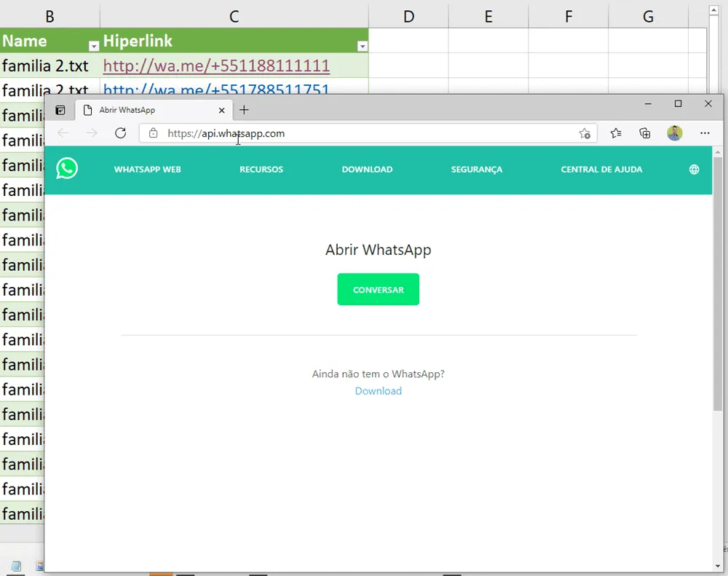The width and height of the screenshot is (728, 576).
Task: Open the CENTRAL DE AJUDA menu item
Action: click(602, 170)
